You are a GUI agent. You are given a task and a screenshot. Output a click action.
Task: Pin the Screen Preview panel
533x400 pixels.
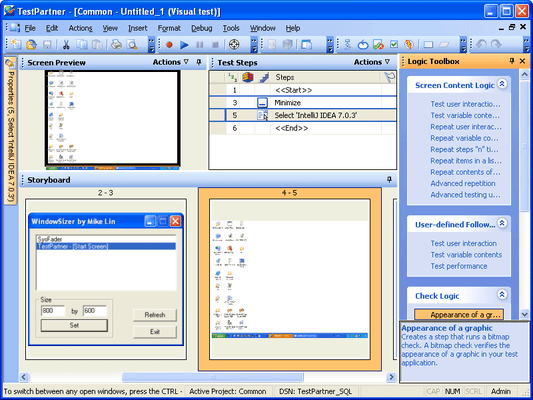click(x=199, y=62)
